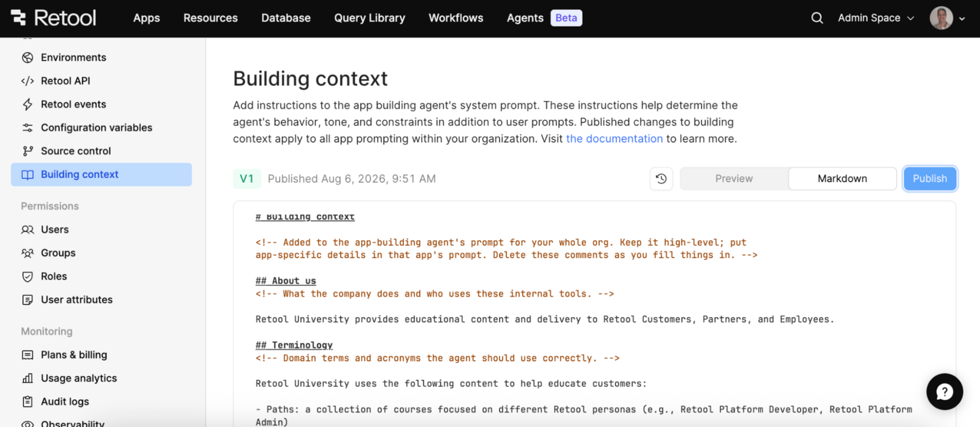The width and height of the screenshot is (980, 427).
Task: Click the '## About us' heading in editor
Action: tap(286, 281)
